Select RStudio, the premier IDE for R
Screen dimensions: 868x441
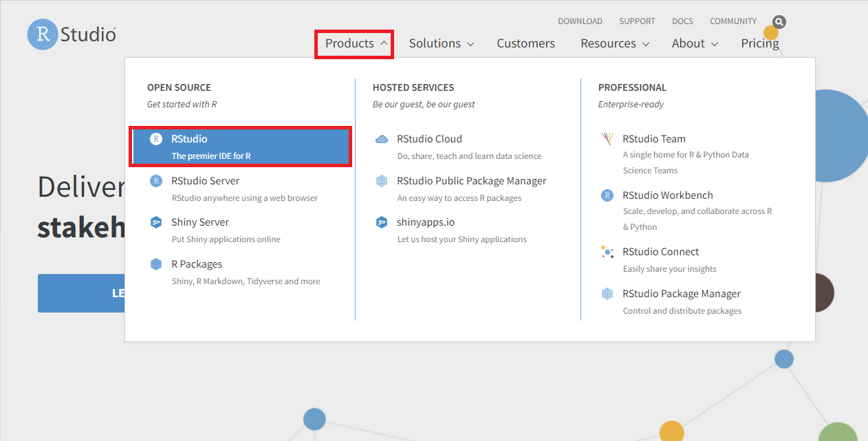click(x=241, y=147)
